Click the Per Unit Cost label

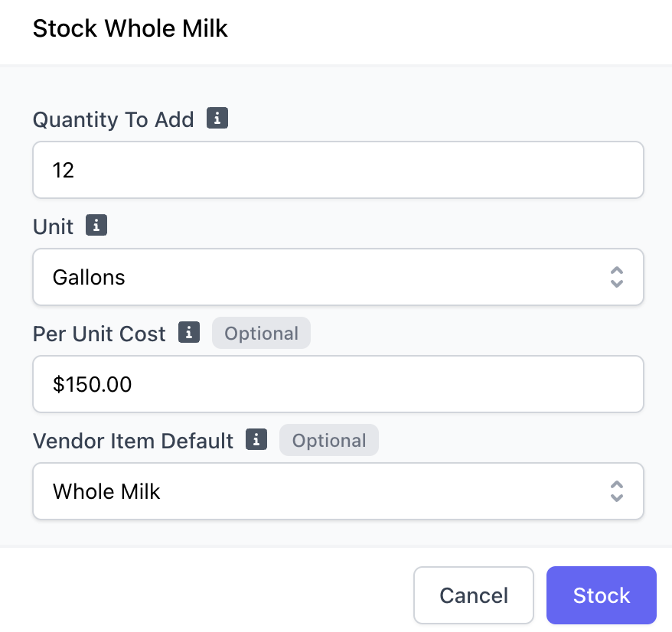[x=99, y=334]
